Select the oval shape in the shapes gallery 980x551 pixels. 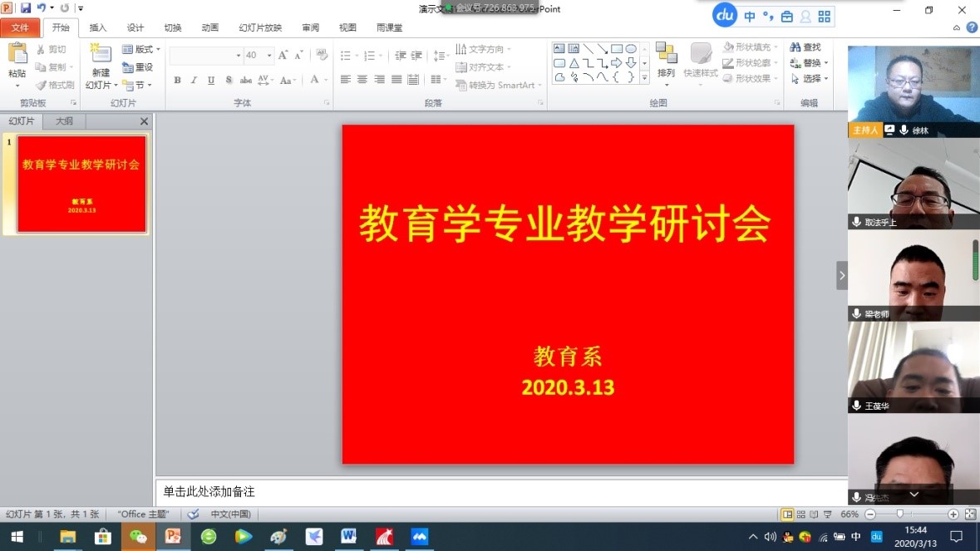[631, 48]
